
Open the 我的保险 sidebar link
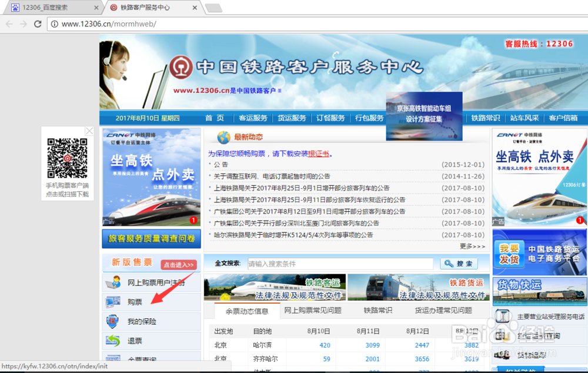click(x=142, y=322)
